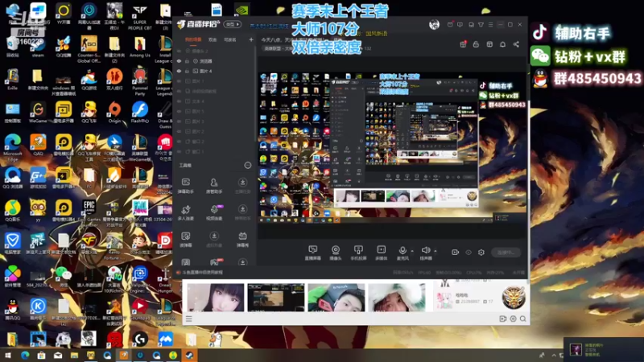Viewport: 644px width, 362px height.
Task: Expand microphone options arrow
Action: click(x=412, y=251)
